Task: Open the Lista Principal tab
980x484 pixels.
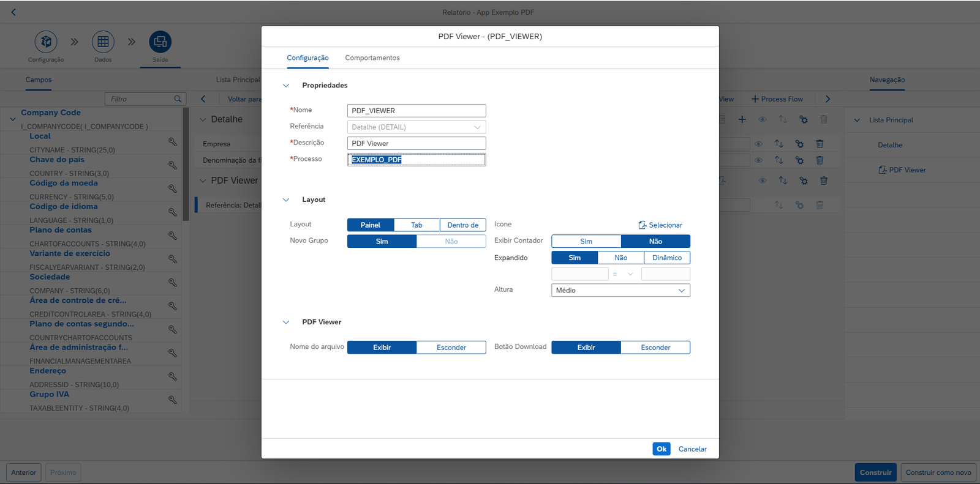Action: point(238,80)
